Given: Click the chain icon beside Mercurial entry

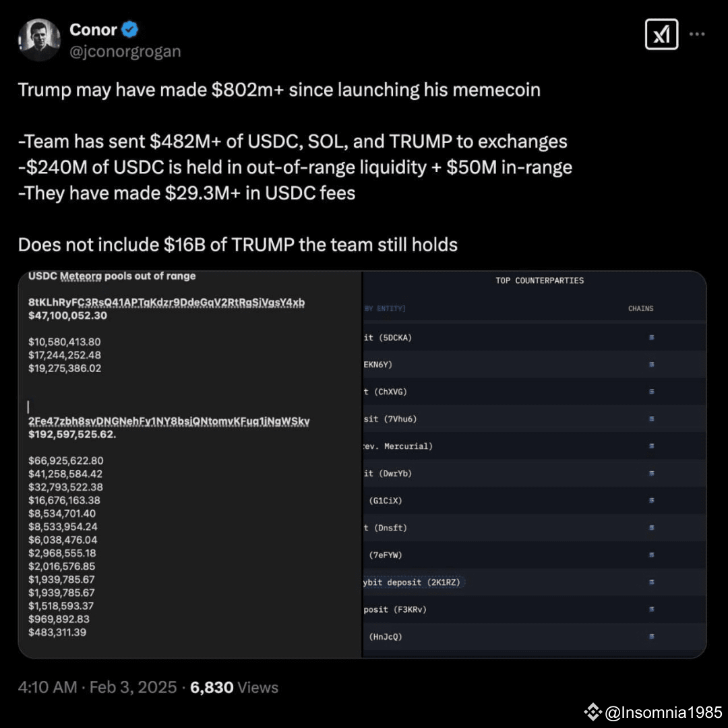Looking at the screenshot, I should point(651,446).
